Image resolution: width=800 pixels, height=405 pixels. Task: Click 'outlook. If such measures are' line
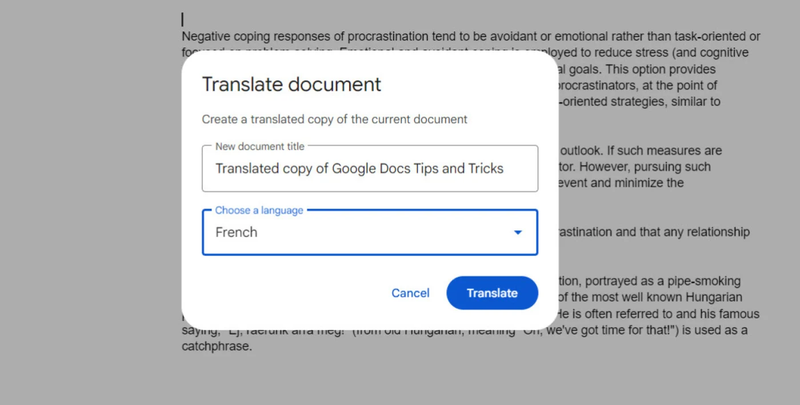coord(641,151)
